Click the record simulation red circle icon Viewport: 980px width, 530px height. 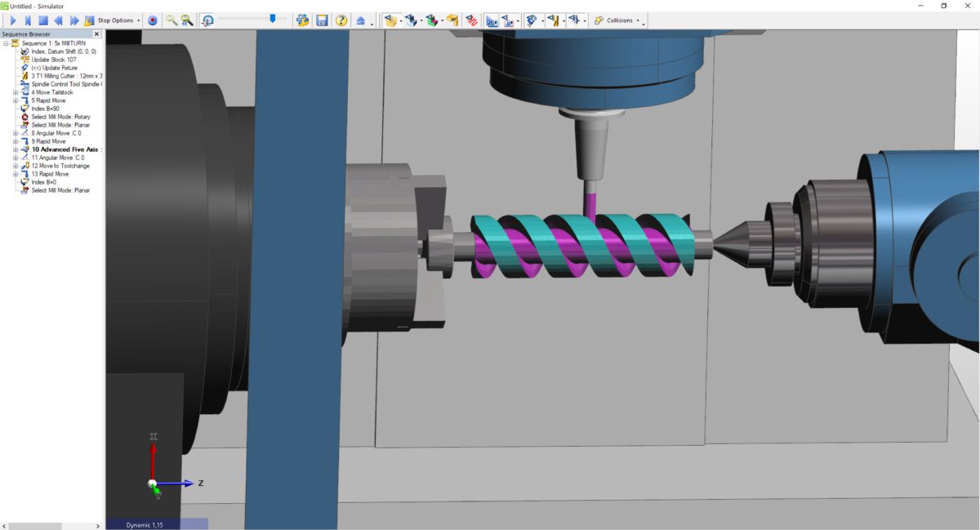(153, 21)
